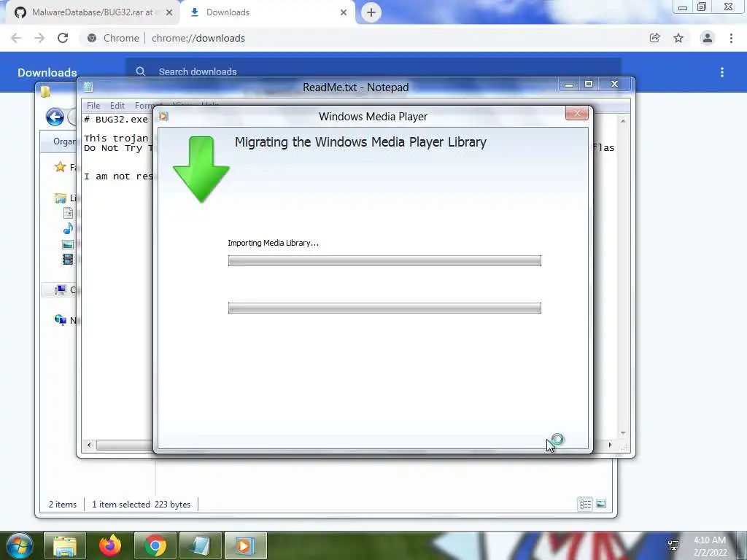The image size is (747, 560).
Task: Select the Downloads browser tab
Action: [267, 12]
